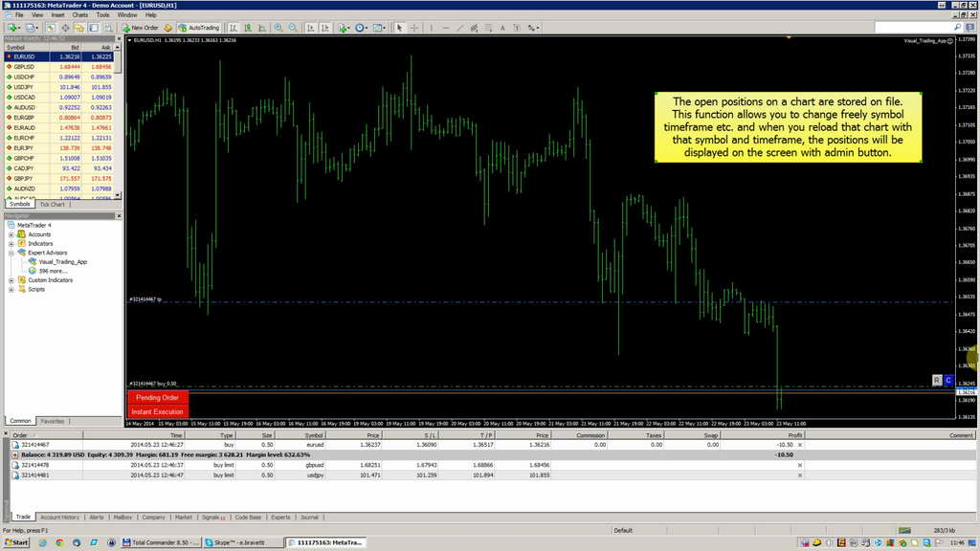The image size is (980, 551).
Task: Close order 321414467 with its X
Action: click(800, 445)
